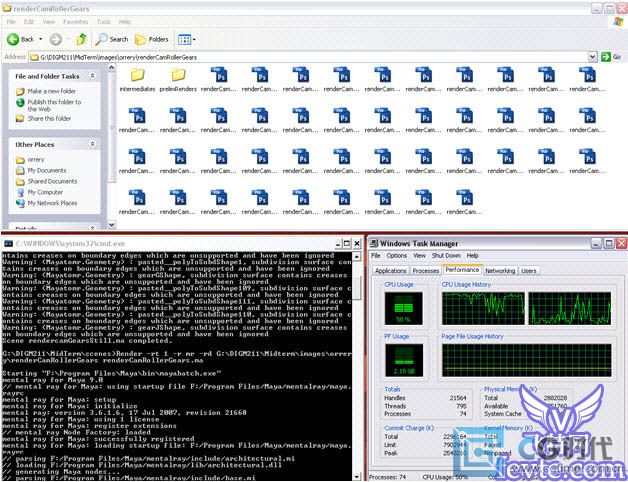Viewport: 628px width, 482px height.
Task: Click the second CPU Usage History graph
Action: tap(570, 308)
